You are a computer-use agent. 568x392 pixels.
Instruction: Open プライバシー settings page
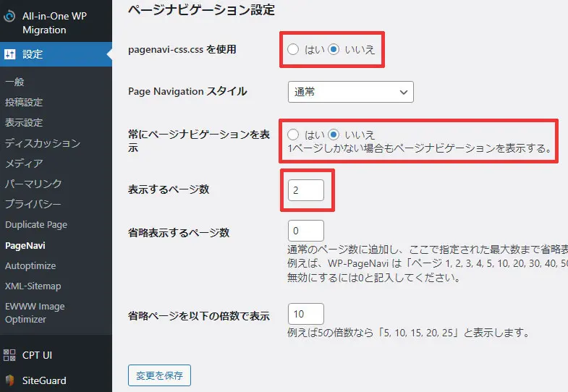pyautogui.click(x=33, y=204)
